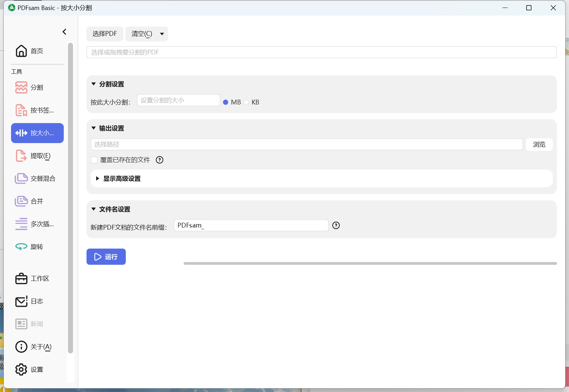
Task: Select the 提取(E) extract tool icon
Action: pyautogui.click(x=21, y=156)
